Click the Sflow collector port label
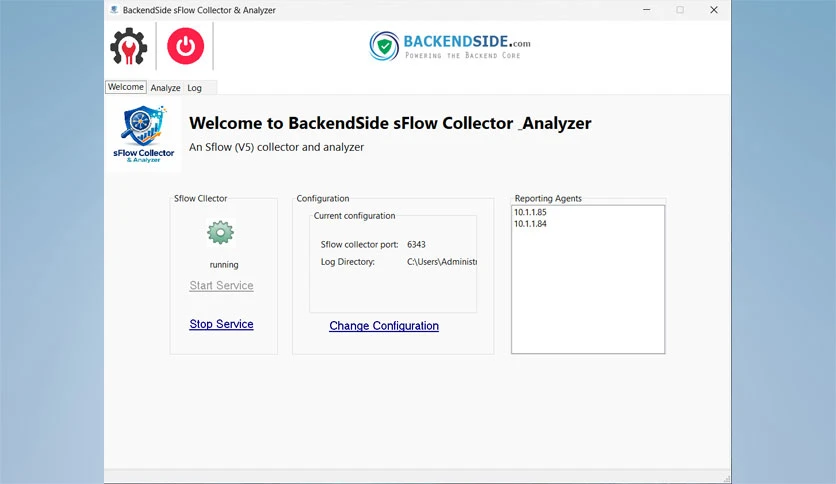The image size is (836, 484). tap(359, 245)
